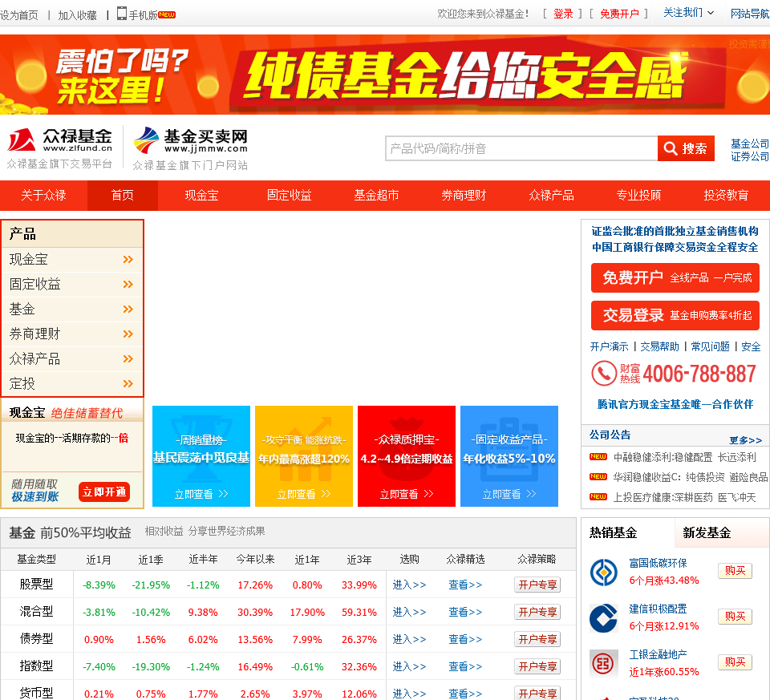Buy 建信积极配置 with 购买 button
This screenshot has height=700, width=770.
pos(736,616)
